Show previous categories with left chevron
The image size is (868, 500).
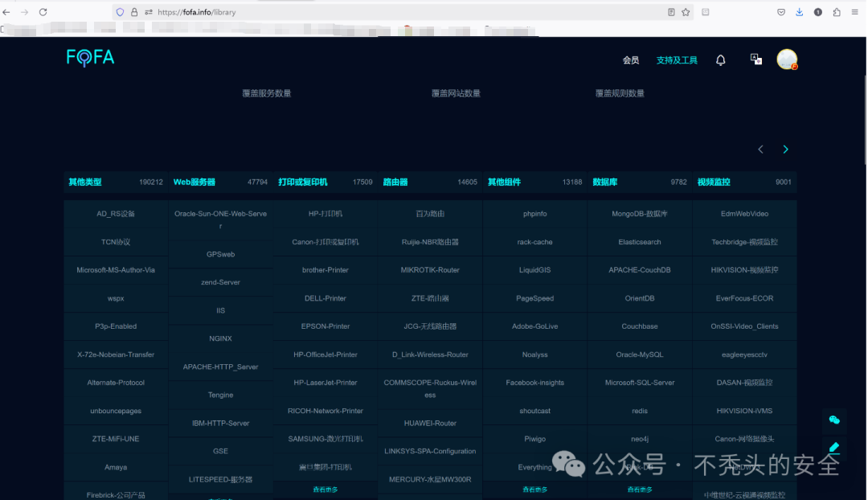click(x=760, y=150)
